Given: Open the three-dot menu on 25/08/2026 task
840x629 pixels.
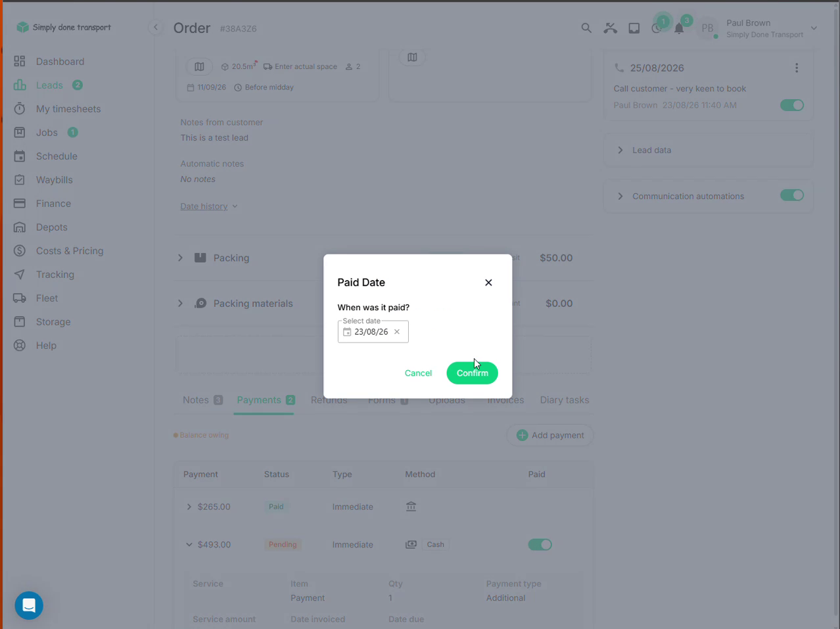Looking at the screenshot, I should pos(797,68).
